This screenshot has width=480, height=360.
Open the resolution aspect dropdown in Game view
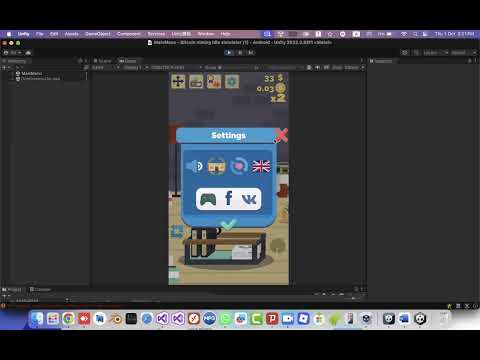coord(176,68)
